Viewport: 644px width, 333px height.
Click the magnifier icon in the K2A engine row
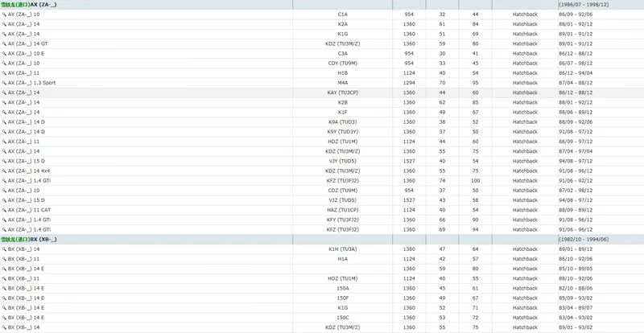click(x=4, y=24)
